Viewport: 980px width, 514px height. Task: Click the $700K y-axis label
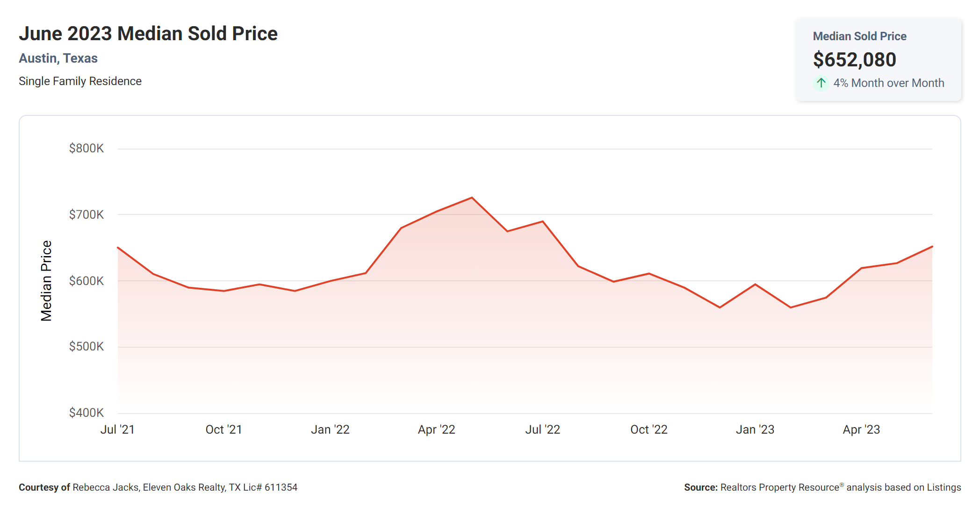click(x=86, y=214)
